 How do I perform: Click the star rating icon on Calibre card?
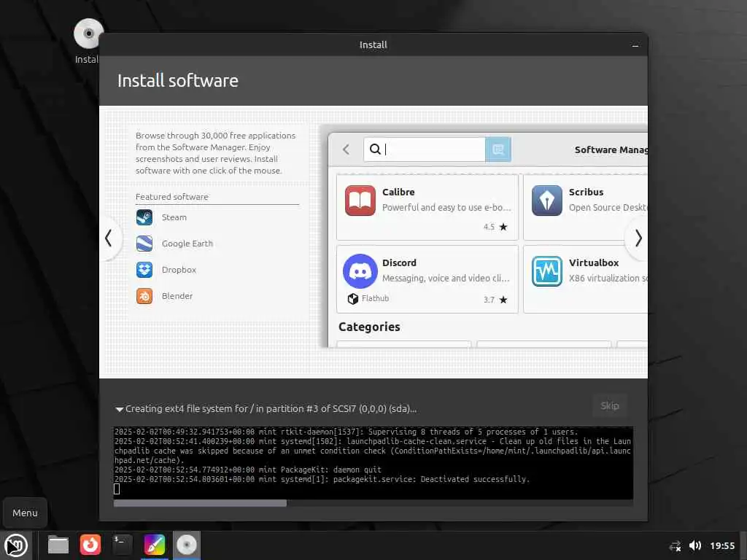tap(503, 227)
